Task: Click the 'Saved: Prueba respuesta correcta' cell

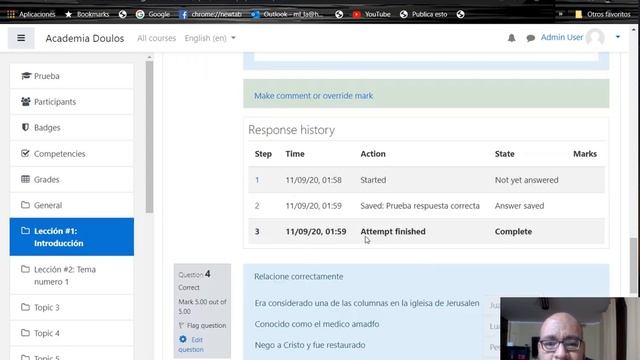Action: (420, 206)
